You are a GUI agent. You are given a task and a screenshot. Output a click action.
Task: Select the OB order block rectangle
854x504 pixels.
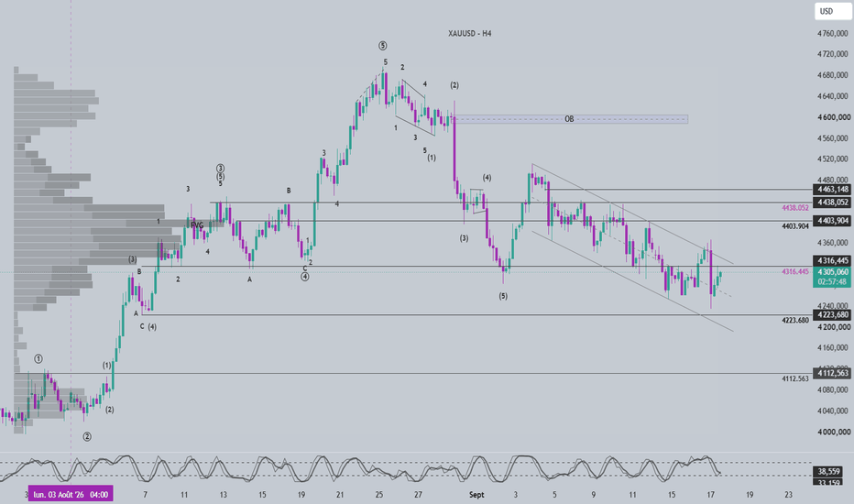point(570,119)
